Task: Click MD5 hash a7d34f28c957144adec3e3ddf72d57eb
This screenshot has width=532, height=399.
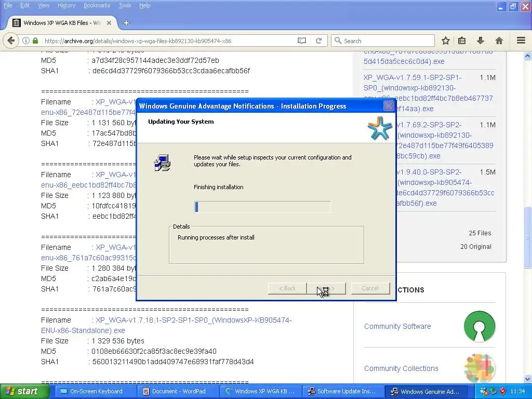Action: (x=155, y=60)
